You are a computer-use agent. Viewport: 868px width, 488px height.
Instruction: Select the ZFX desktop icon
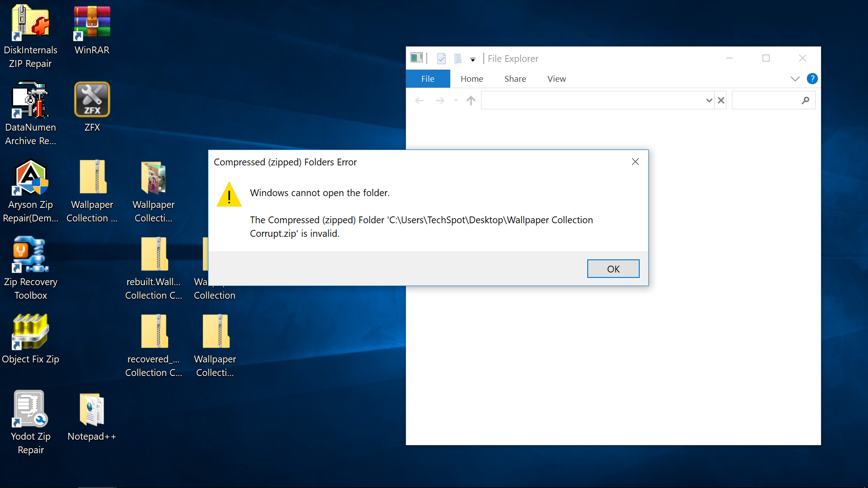point(92,99)
